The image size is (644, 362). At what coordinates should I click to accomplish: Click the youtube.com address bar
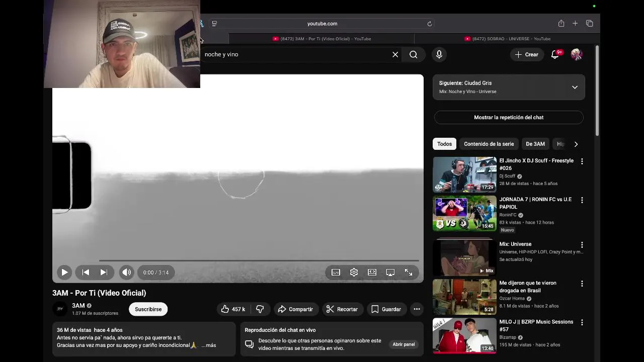(322, 24)
